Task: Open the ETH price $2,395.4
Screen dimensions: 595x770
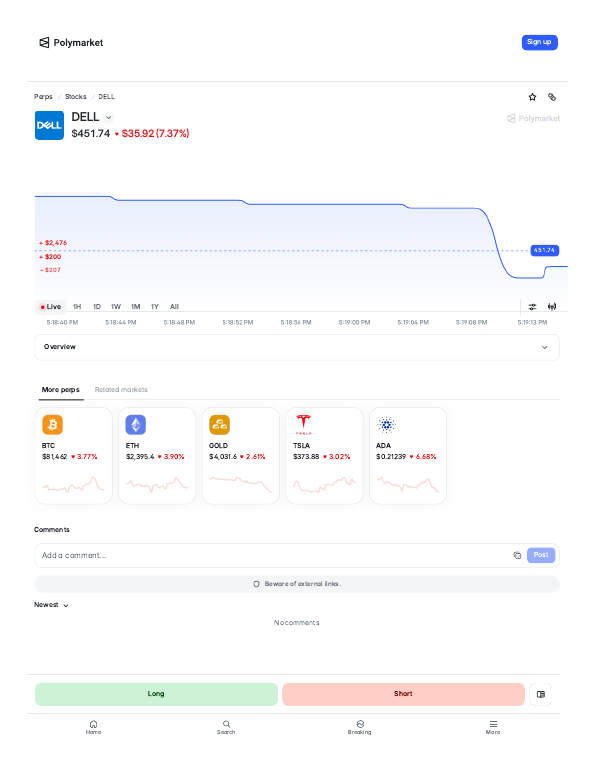Action: [x=140, y=457]
